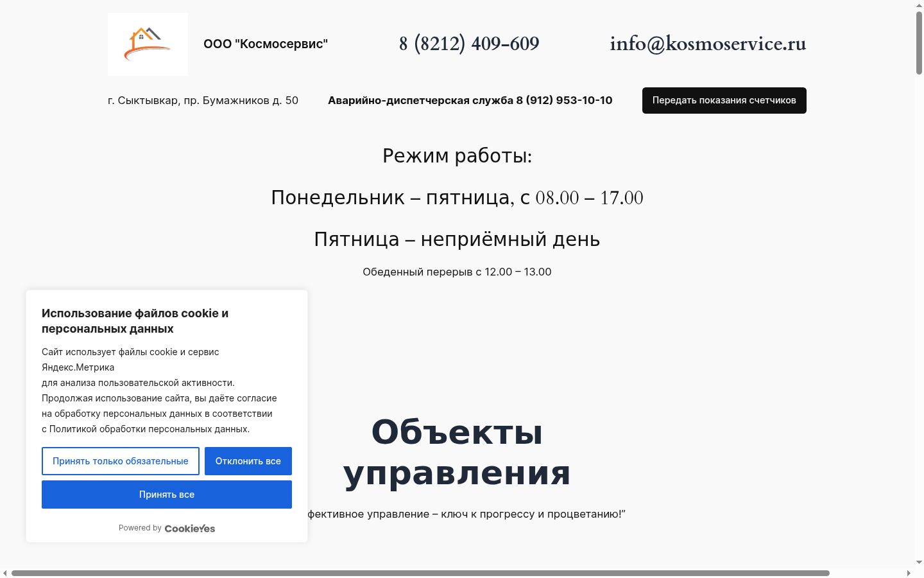
Task: Click the Объекты управления heading
Action: tap(457, 453)
